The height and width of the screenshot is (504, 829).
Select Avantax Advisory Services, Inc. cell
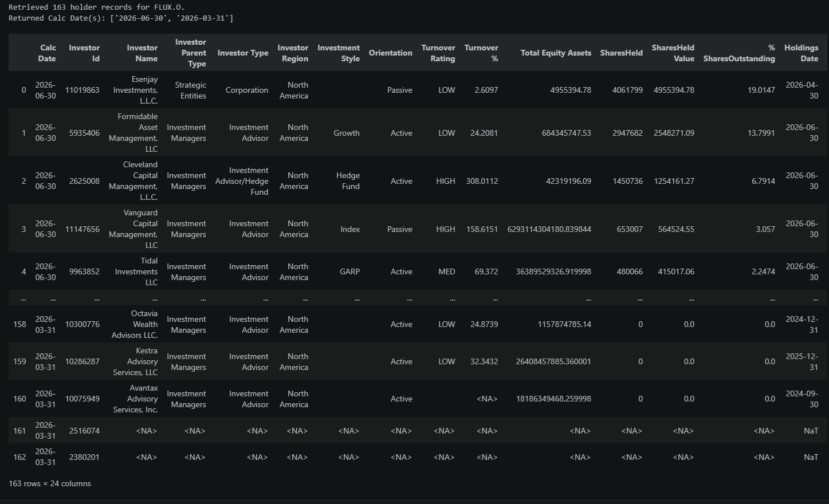[135, 399]
